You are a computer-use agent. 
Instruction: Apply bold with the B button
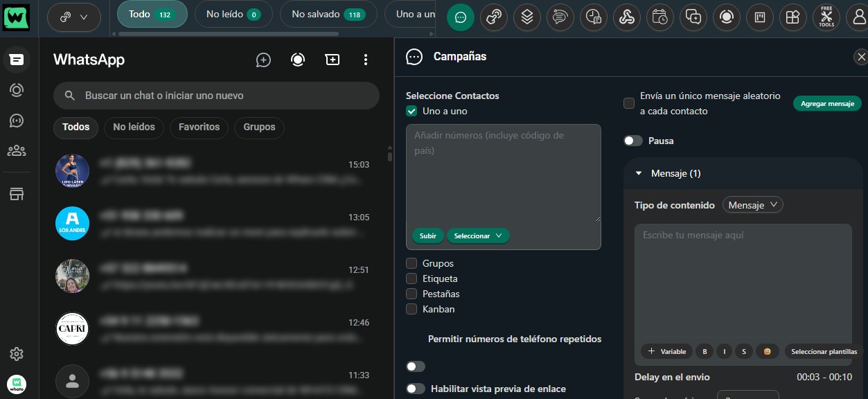[705, 351]
